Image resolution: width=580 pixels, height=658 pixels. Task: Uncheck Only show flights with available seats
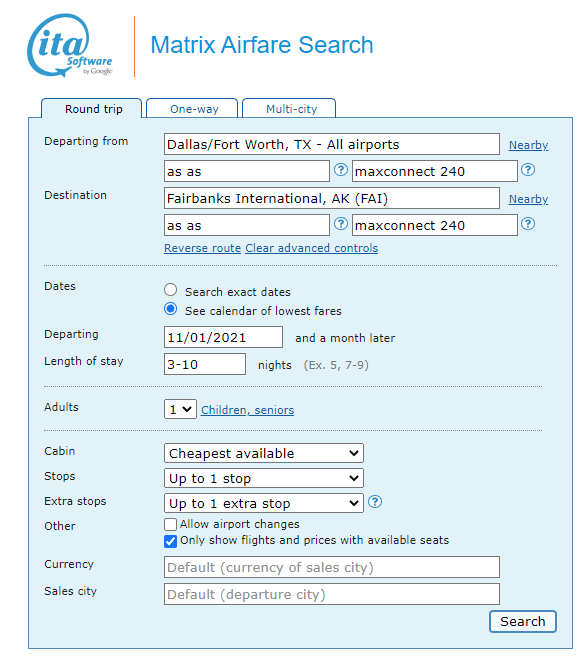pyautogui.click(x=170, y=541)
